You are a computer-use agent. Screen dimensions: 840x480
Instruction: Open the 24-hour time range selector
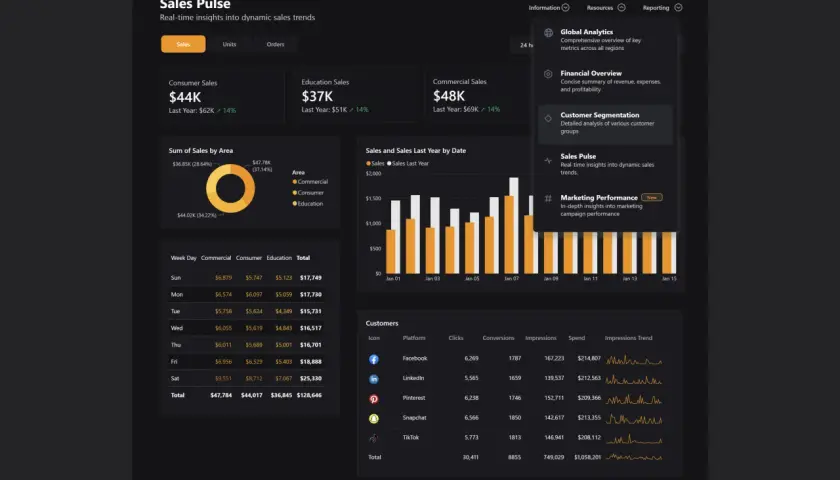coord(522,45)
